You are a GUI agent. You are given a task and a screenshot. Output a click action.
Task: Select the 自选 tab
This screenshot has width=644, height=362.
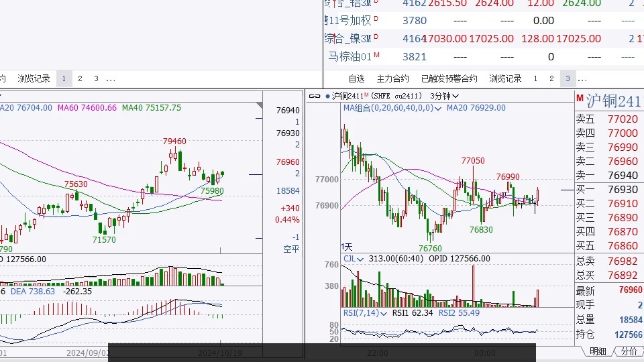coord(356,78)
